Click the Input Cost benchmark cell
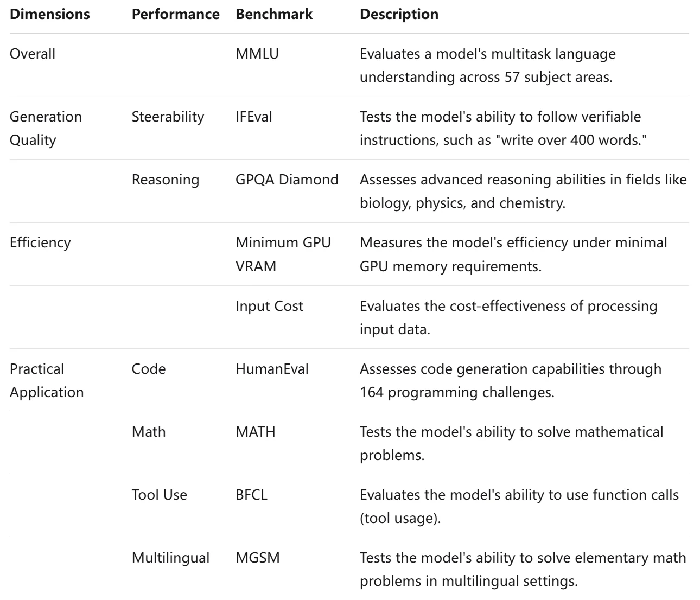 tap(269, 306)
